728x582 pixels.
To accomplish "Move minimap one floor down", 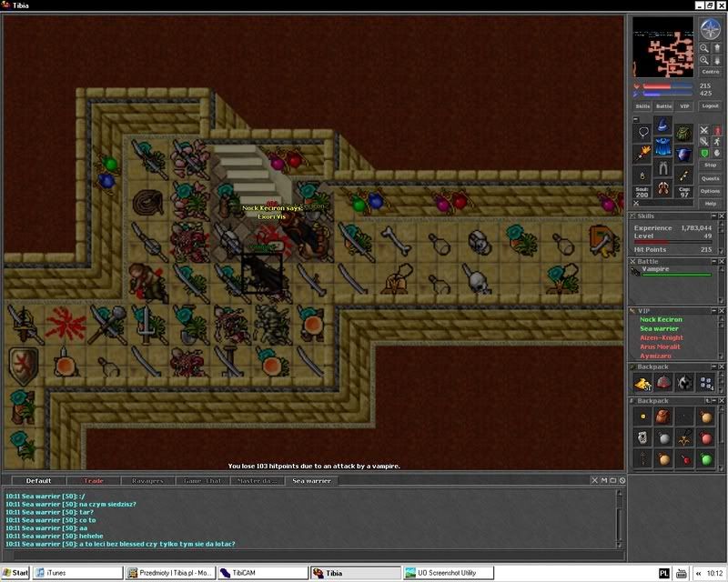I will (x=716, y=60).
